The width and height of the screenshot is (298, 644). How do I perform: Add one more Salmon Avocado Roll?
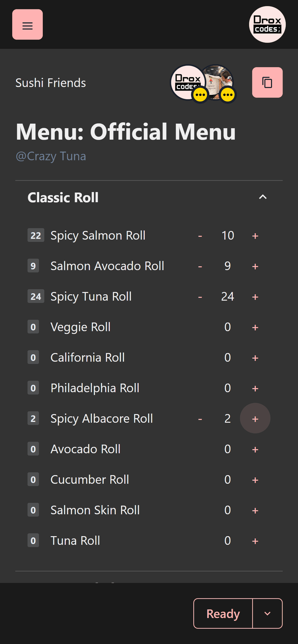255,266
